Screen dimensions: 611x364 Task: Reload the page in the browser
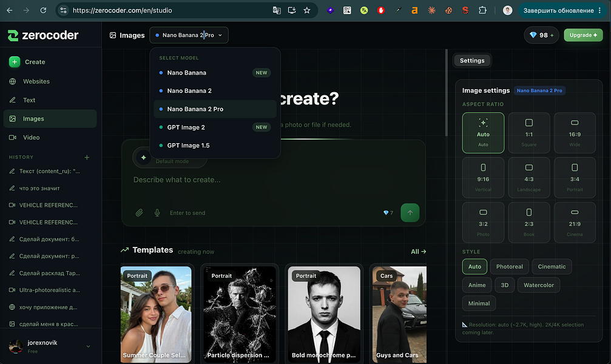(x=43, y=10)
